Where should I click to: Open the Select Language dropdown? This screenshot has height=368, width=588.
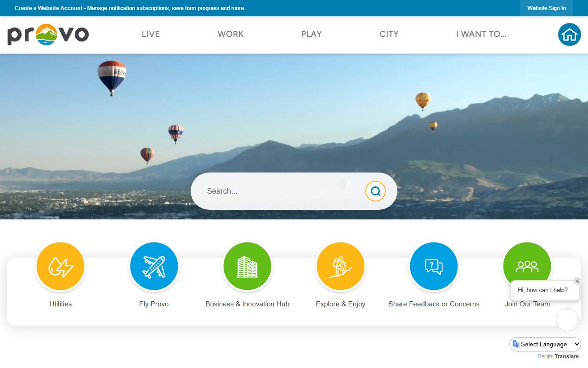coord(545,344)
